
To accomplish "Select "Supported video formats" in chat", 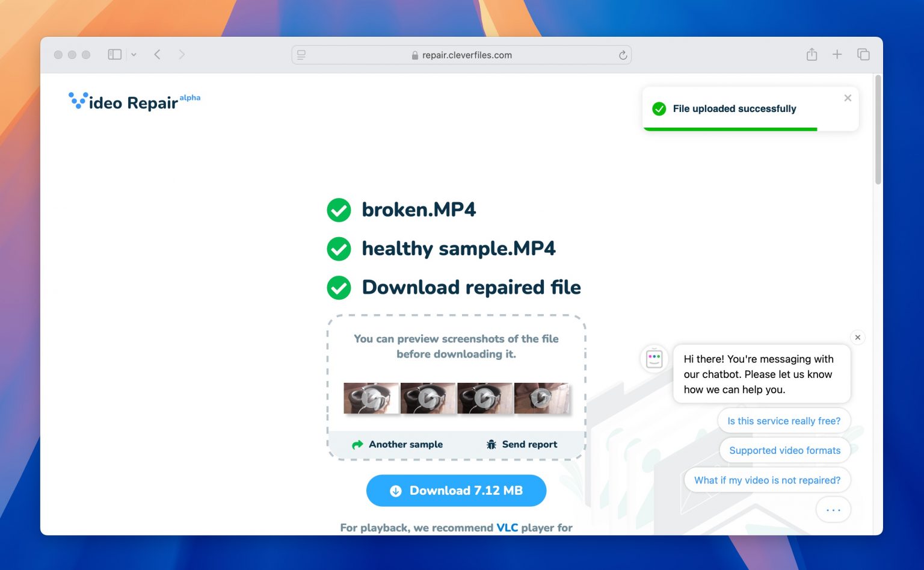I will pos(784,450).
